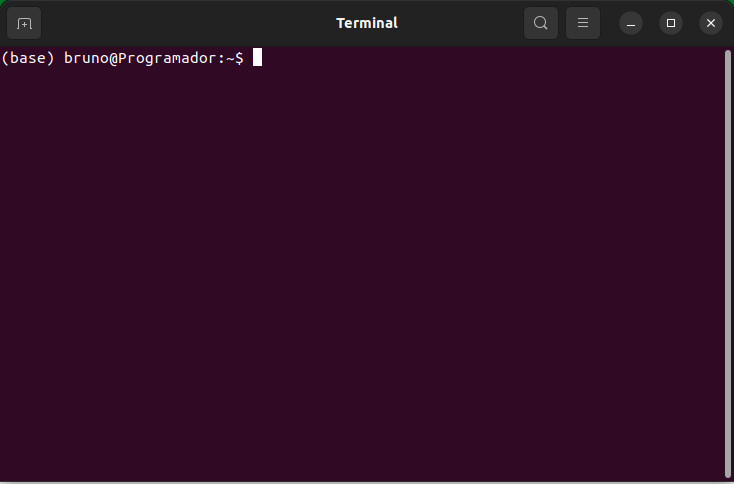Open the terminal search tool
This screenshot has height=484, width=734.
coord(541,23)
